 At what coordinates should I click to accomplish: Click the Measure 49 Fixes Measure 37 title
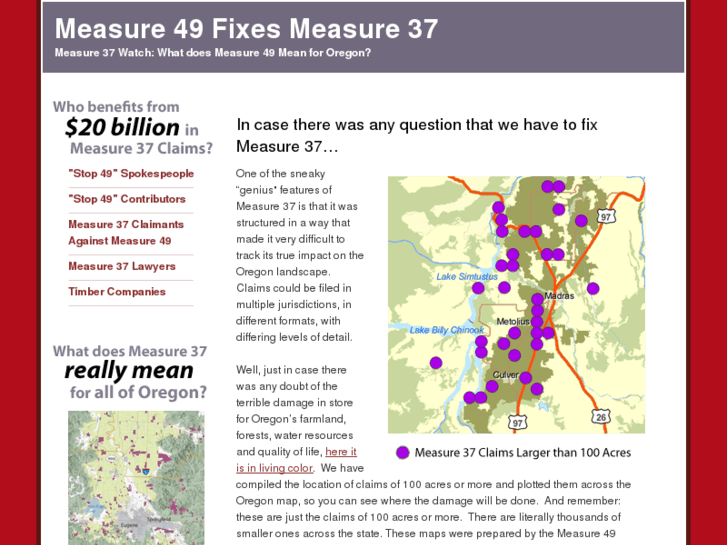point(246,28)
